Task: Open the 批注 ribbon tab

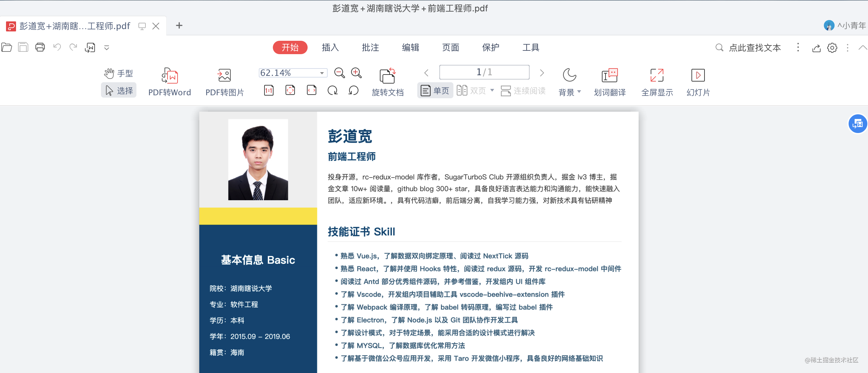Action: (370, 47)
